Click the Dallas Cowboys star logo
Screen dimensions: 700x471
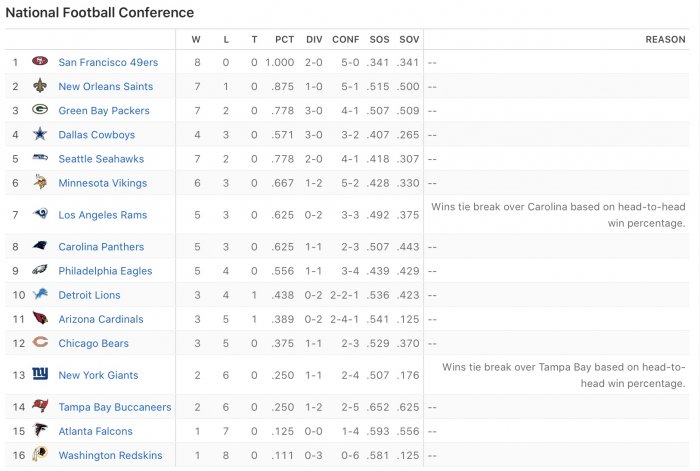[40, 133]
